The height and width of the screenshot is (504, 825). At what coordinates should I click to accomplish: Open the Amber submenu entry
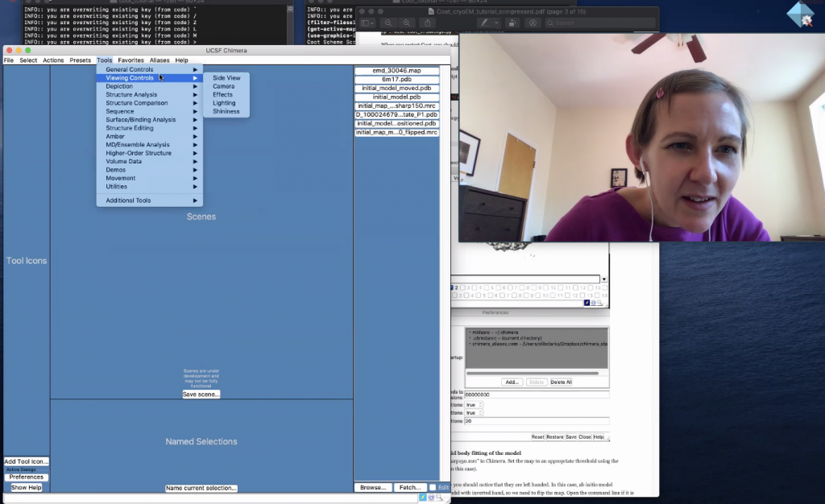pyautogui.click(x=149, y=136)
